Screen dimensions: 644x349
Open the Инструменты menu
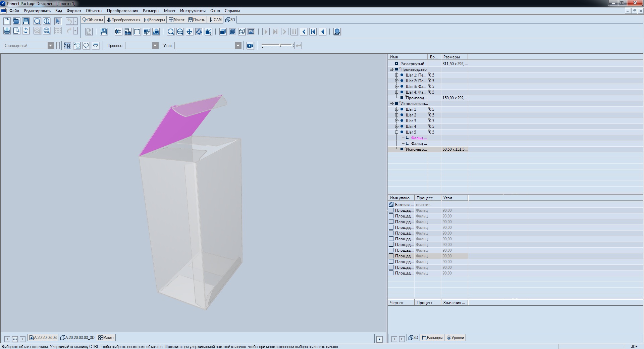point(193,11)
